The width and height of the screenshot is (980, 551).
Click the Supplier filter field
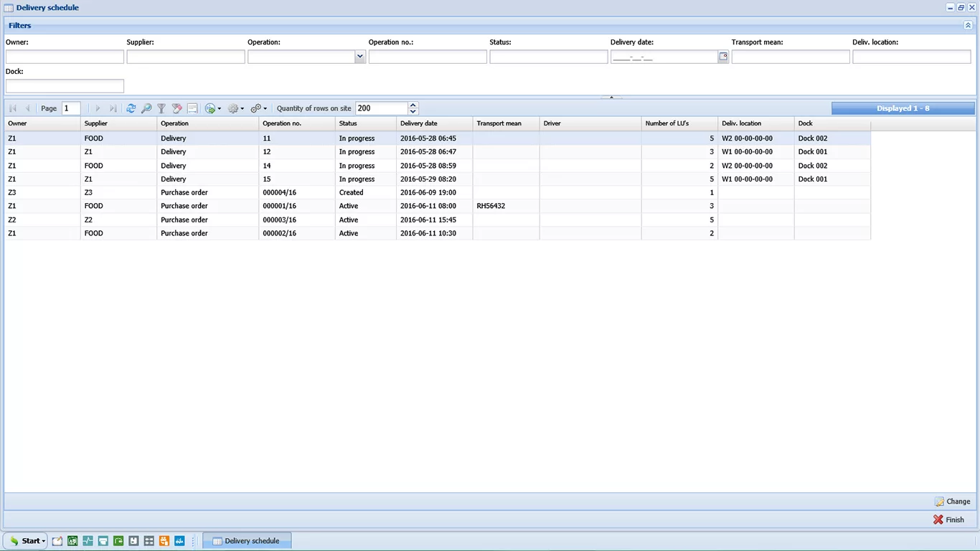186,57
